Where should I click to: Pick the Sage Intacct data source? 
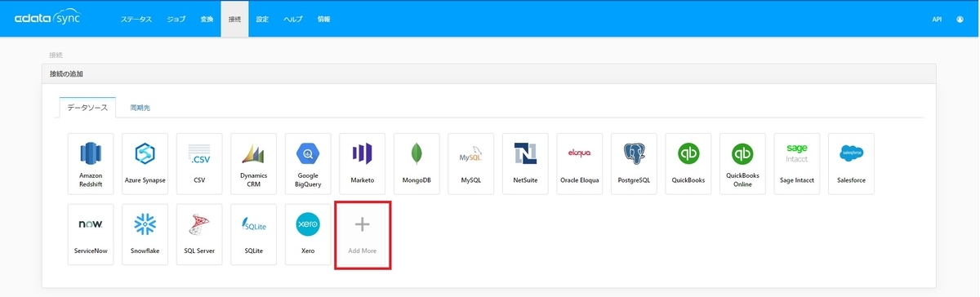[797, 164]
